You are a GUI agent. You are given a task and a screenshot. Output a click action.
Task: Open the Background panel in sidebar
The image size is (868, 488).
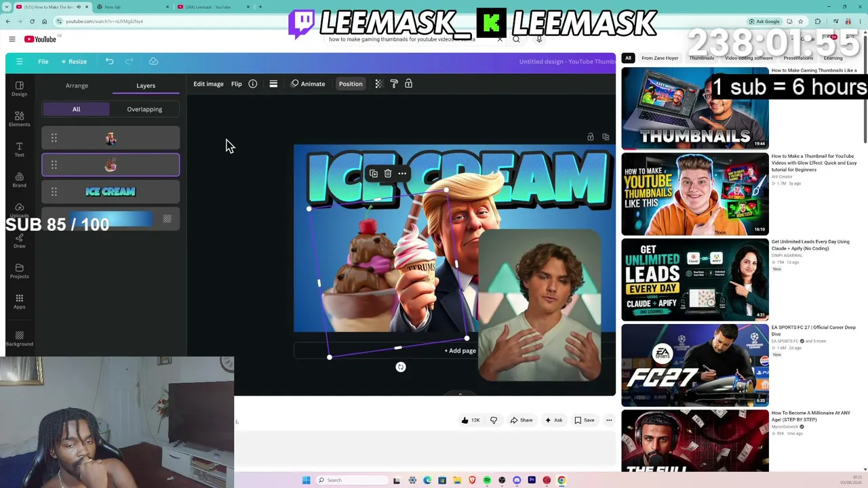(x=19, y=338)
